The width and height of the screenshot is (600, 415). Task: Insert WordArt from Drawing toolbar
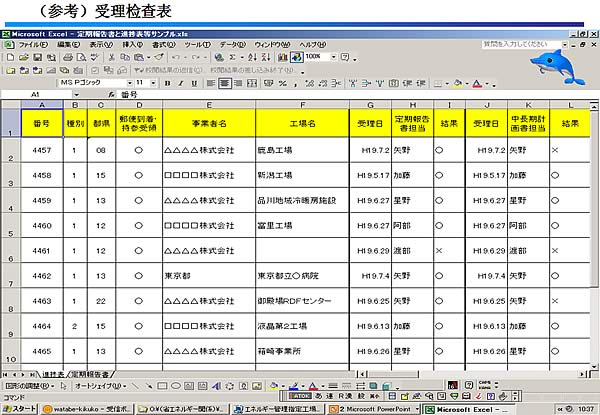click(x=216, y=386)
